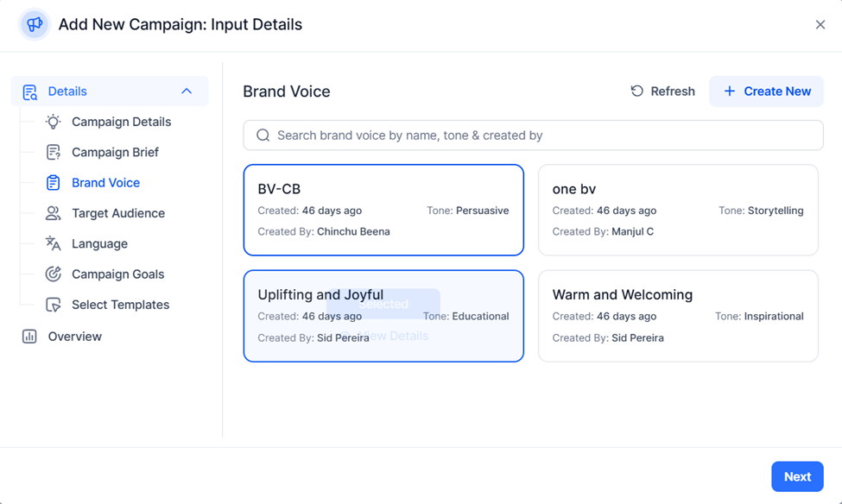The width and height of the screenshot is (842, 504).
Task: Open the Overview section
Action: tap(74, 337)
